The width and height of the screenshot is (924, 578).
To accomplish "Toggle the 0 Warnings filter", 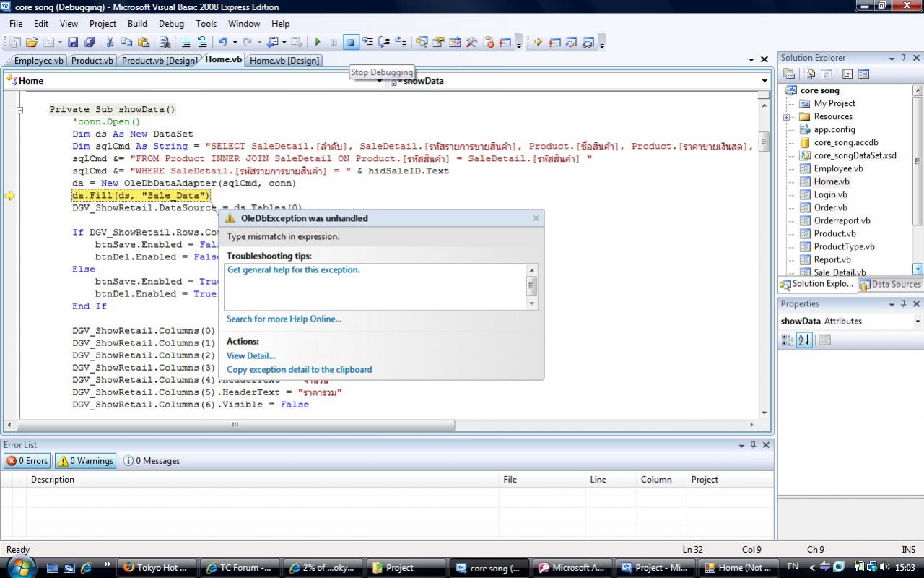I will pos(86,461).
